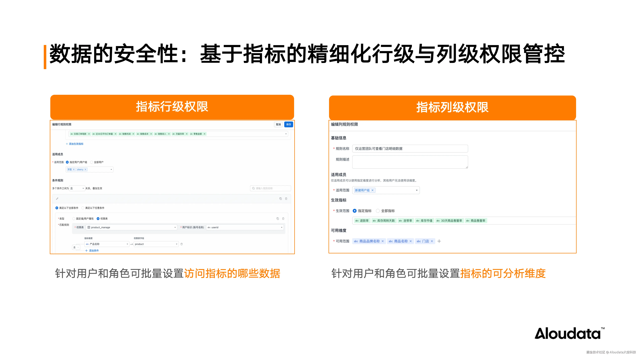Select 满足以下任意条件 option
Image resolution: width=644 pixels, height=362 pixels.
[83, 208]
